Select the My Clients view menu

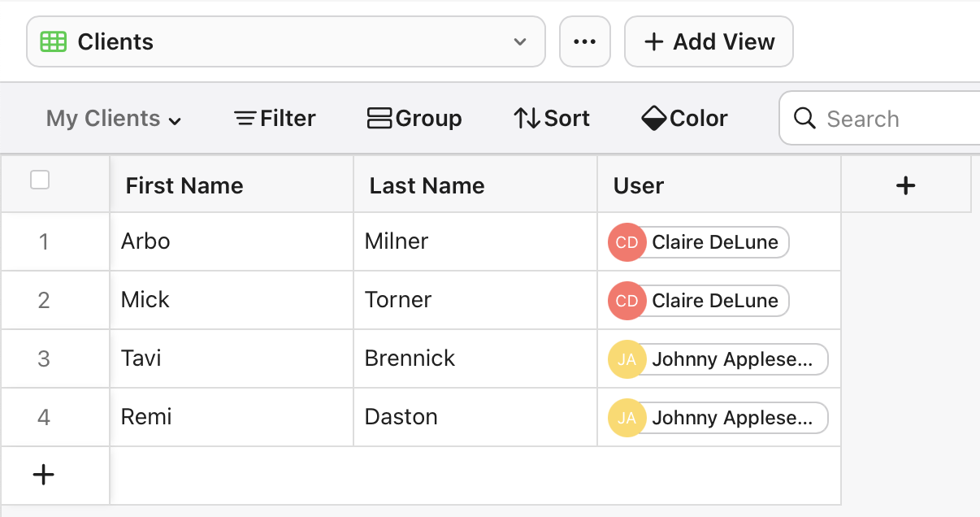(102, 118)
